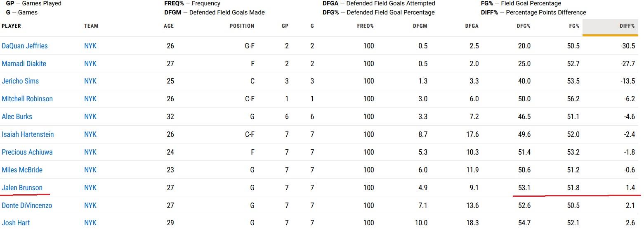This screenshot has width=644, height=229.
Task: Sort table by AGE column
Action: [x=169, y=26]
